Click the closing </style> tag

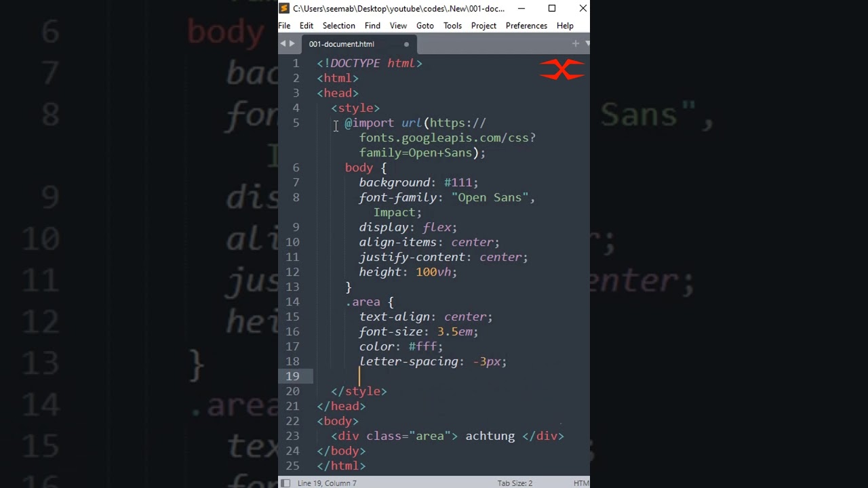pyautogui.click(x=359, y=391)
